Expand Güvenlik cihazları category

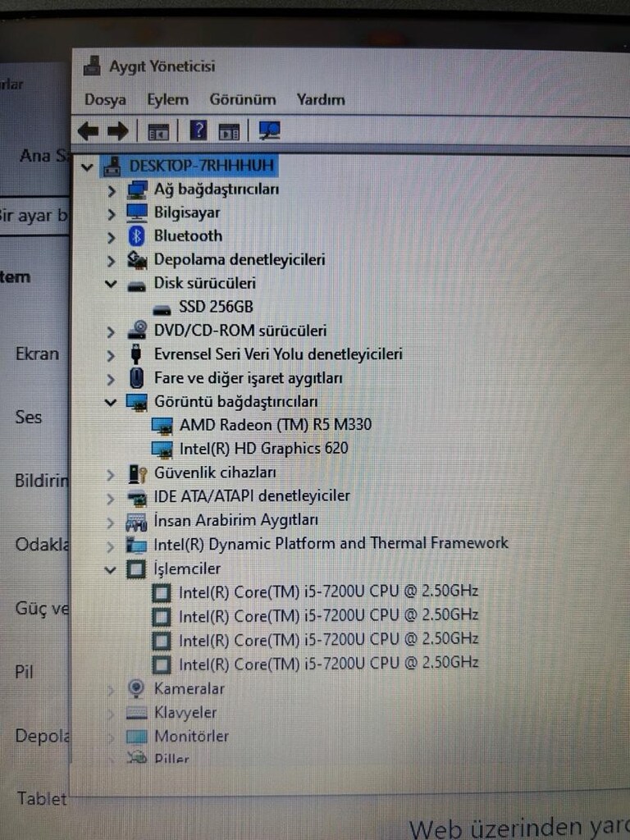[111, 475]
